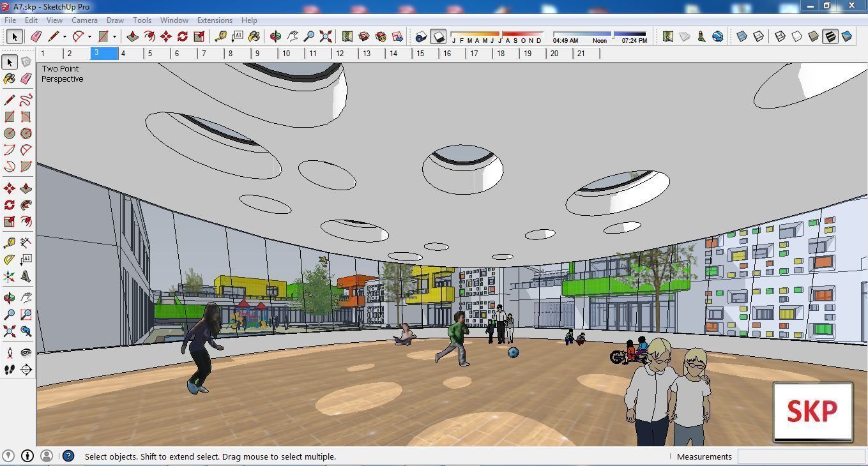Select the Orbit tool in top toolbar
The width and height of the screenshot is (868, 466).
[276, 36]
